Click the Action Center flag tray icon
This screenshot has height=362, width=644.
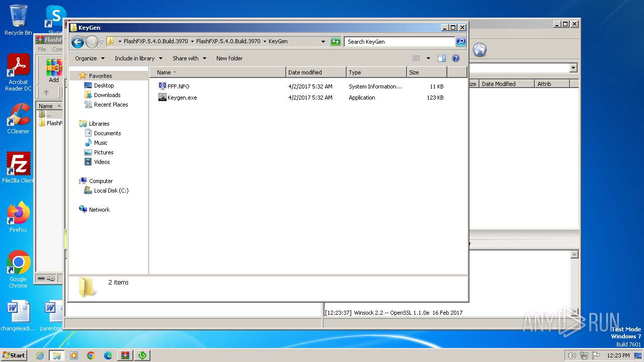tap(597, 355)
